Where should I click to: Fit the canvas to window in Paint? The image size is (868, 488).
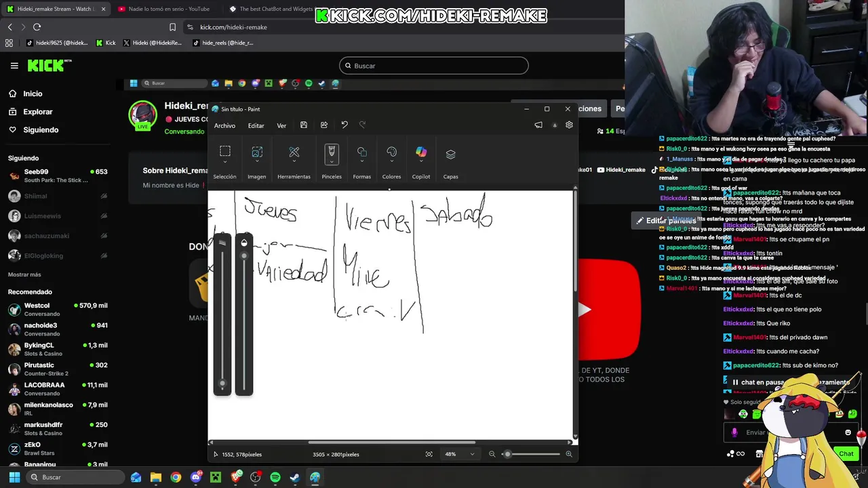point(429,454)
